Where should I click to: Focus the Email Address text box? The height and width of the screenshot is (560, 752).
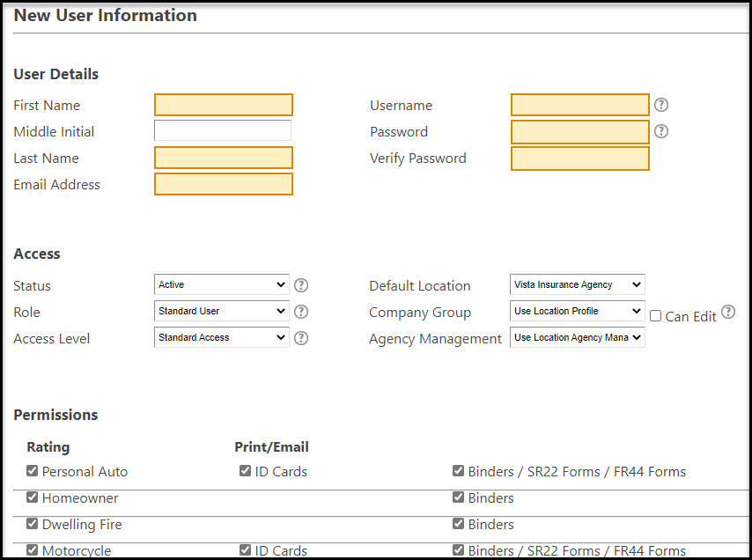coord(223,185)
